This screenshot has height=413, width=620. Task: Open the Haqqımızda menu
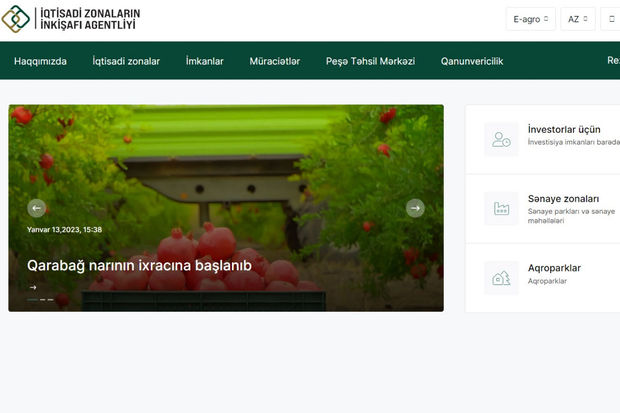tap(40, 61)
